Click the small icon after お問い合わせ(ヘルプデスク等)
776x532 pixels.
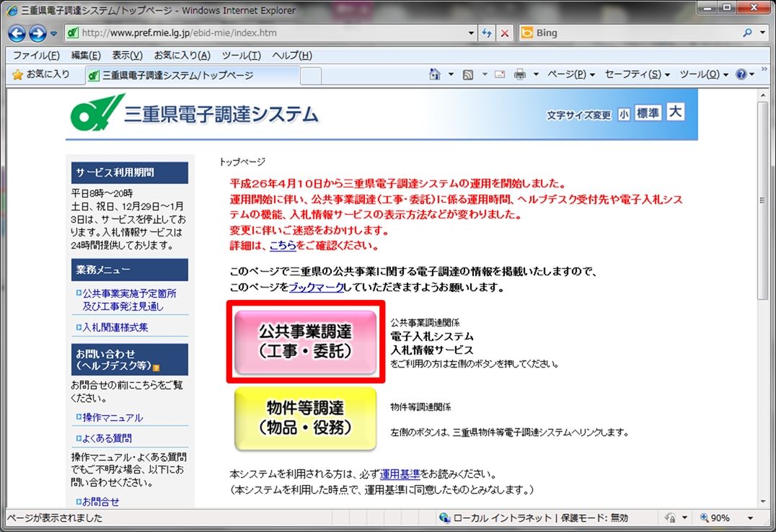(156, 368)
